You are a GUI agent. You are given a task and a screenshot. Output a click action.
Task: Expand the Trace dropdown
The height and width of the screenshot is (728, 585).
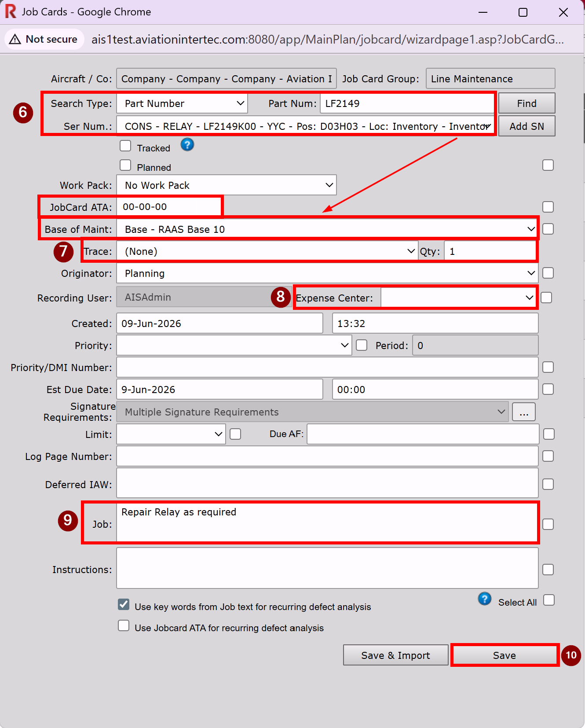(x=267, y=251)
